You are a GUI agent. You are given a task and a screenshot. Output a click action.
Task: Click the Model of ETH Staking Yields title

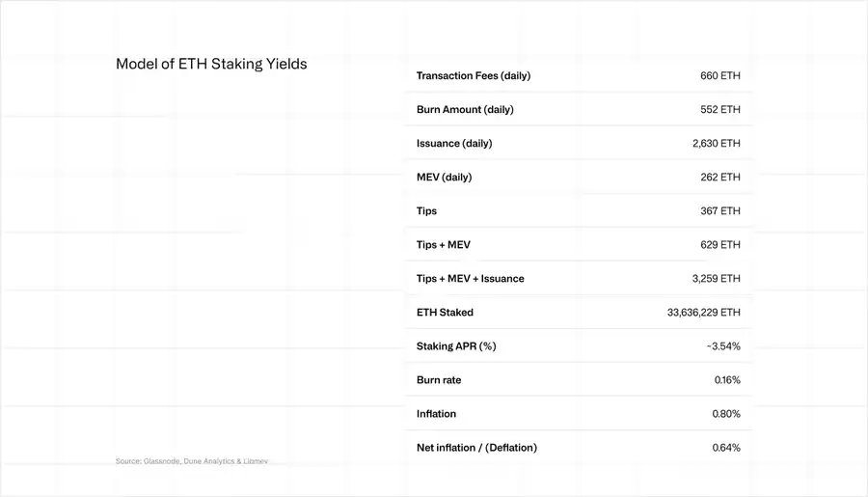pos(211,65)
